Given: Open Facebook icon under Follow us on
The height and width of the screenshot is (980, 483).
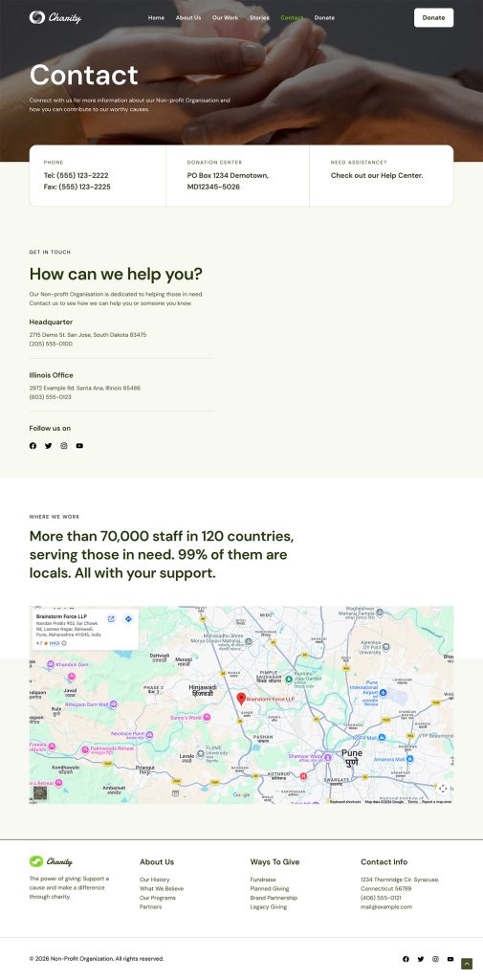Looking at the screenshot, I should 33,446.
